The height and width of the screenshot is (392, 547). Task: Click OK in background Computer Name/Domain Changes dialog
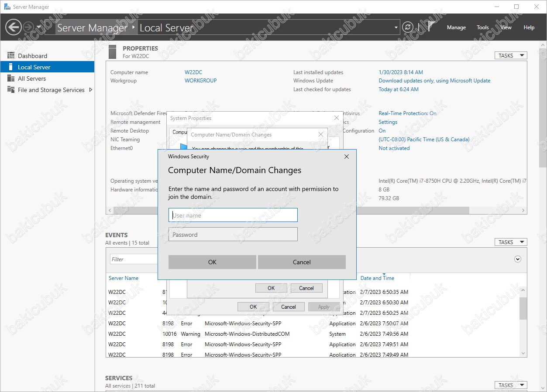point(271,288)
